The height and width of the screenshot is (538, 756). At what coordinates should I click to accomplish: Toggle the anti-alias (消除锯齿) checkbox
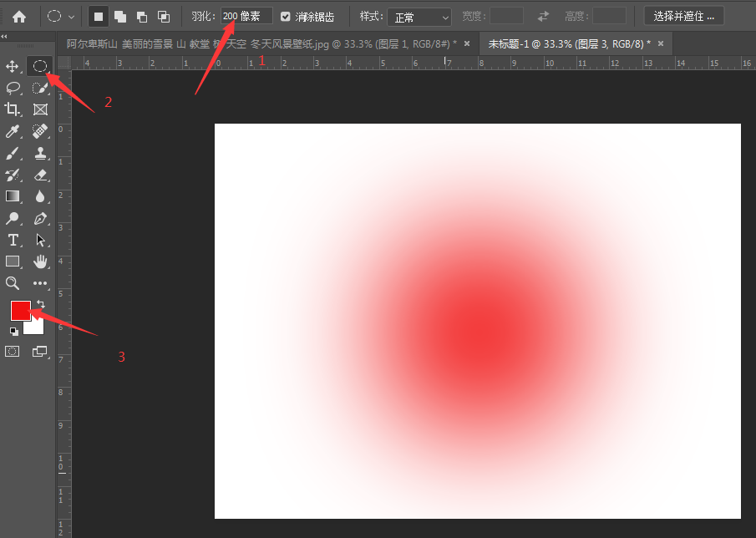coord(286,17)
